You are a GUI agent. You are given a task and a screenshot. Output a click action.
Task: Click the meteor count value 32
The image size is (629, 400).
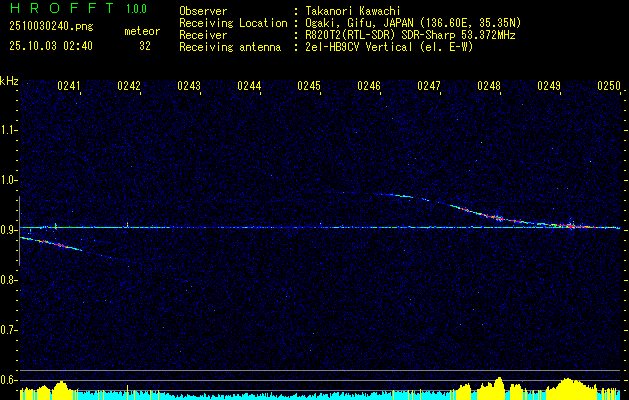tap(145, 46)
